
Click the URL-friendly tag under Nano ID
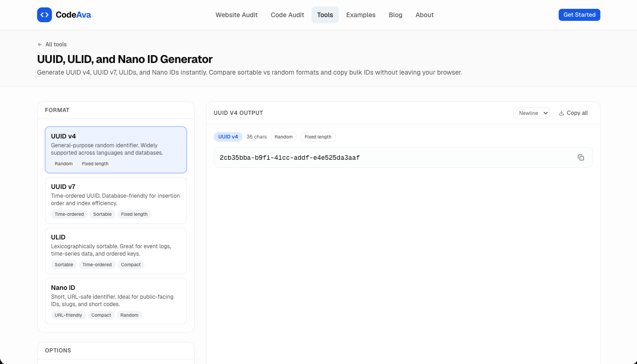68,315
